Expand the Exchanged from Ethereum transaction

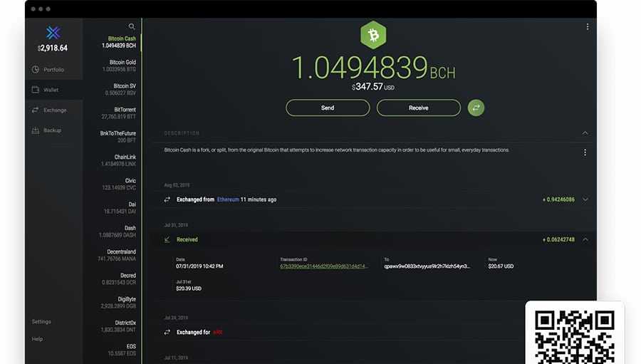[585, 199]
